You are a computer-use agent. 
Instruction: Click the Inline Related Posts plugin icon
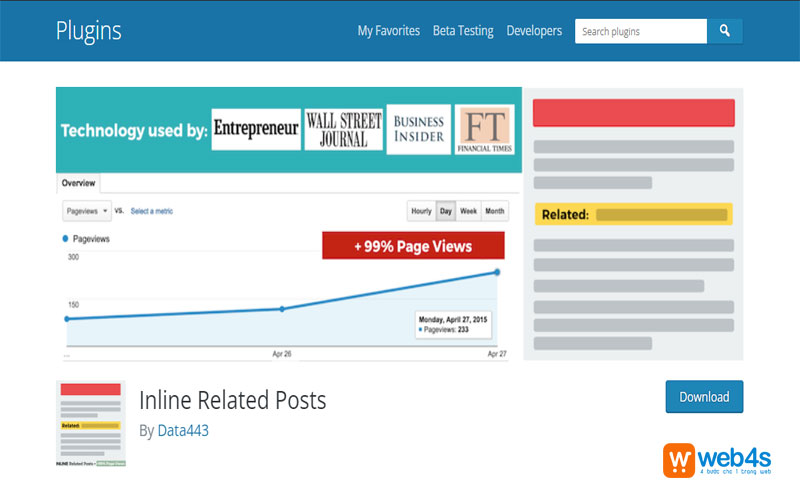(x=91, y=424)
